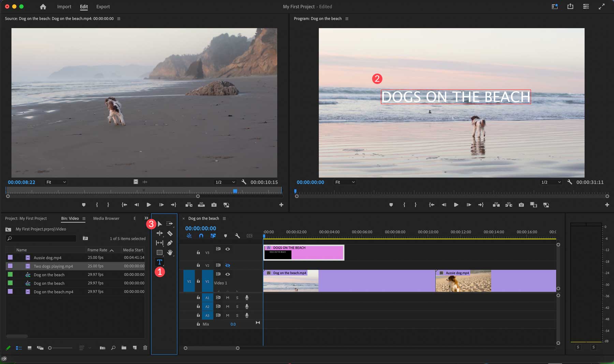
Task: Toggle the Snap magnet icon in the timeline
Action: coord(201,236)
